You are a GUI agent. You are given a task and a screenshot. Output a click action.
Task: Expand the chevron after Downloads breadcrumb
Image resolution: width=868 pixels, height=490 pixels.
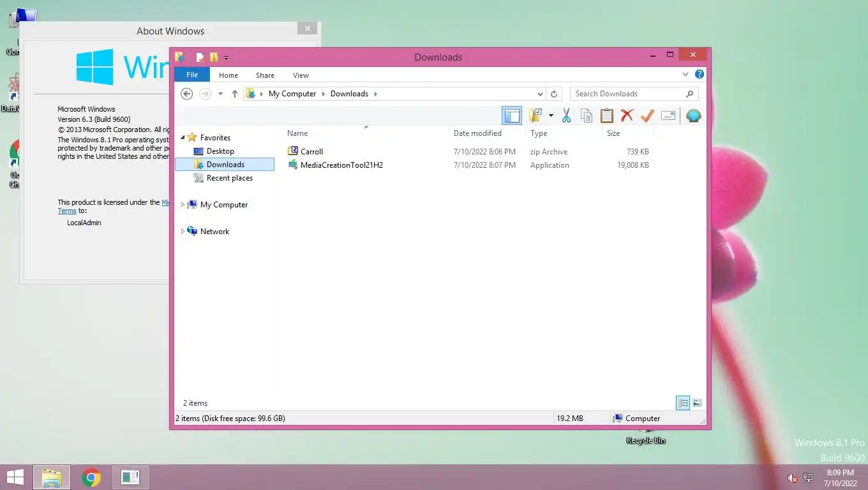[375, 94]
